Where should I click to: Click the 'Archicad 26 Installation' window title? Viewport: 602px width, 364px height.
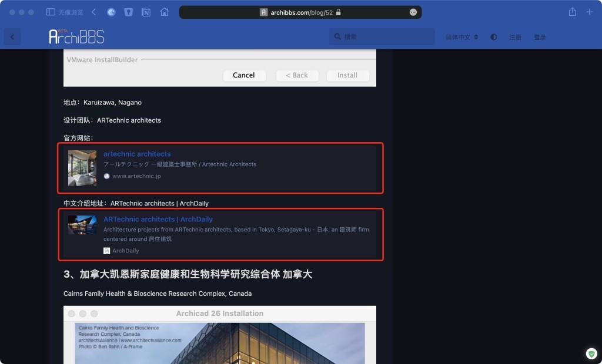220,314
